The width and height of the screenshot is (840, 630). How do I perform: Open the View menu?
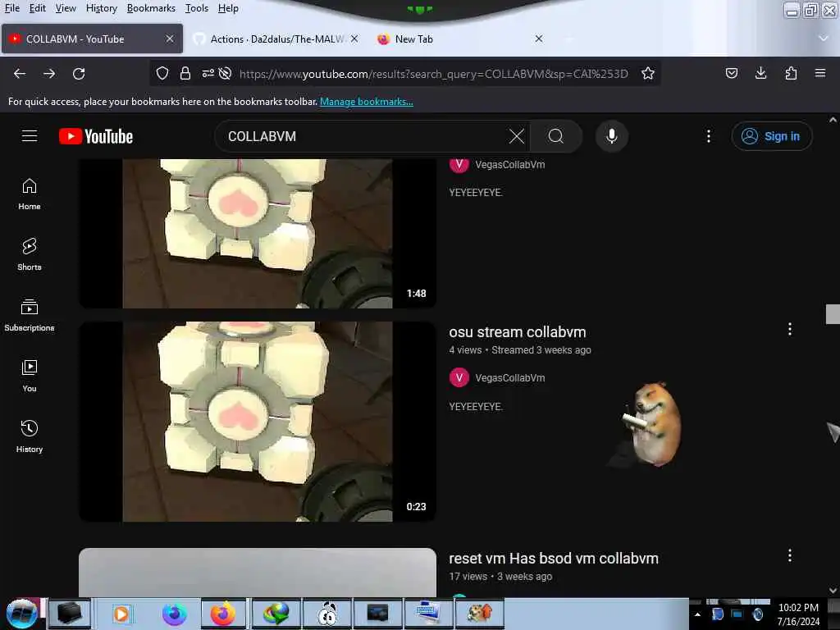(66, 8)
